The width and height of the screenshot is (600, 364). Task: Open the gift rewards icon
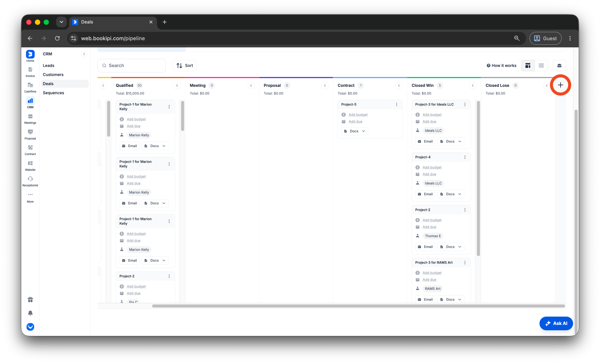click(x=30, y=300)
